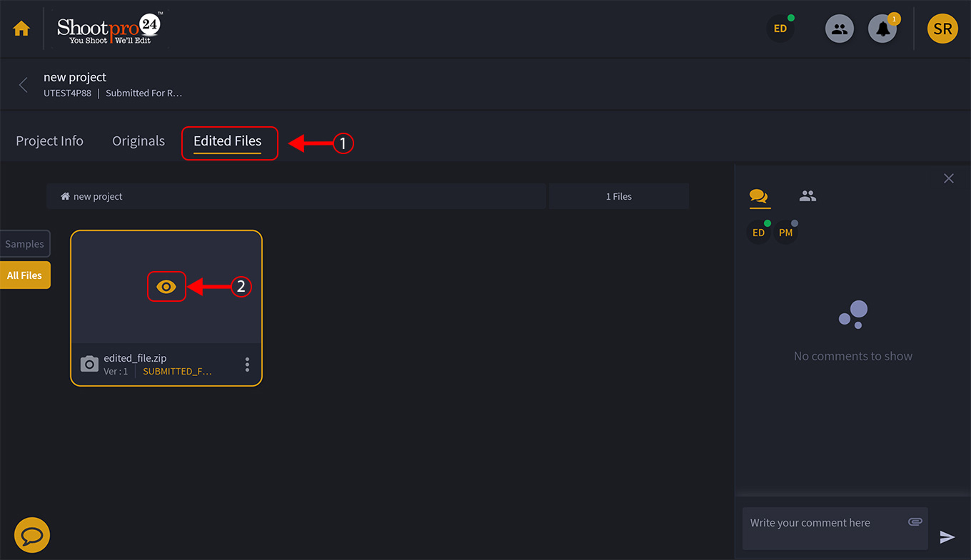
Task: Select the All Files filter
Action: (25, 275)
